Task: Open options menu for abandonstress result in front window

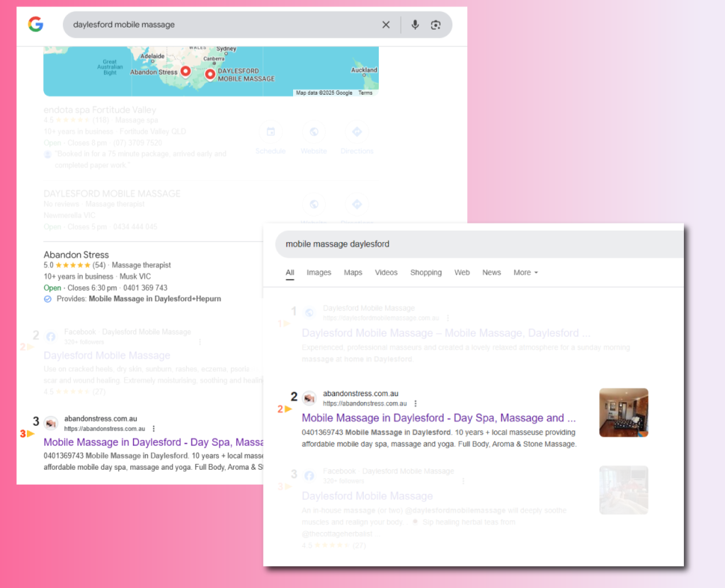Action: pos(415,403)
